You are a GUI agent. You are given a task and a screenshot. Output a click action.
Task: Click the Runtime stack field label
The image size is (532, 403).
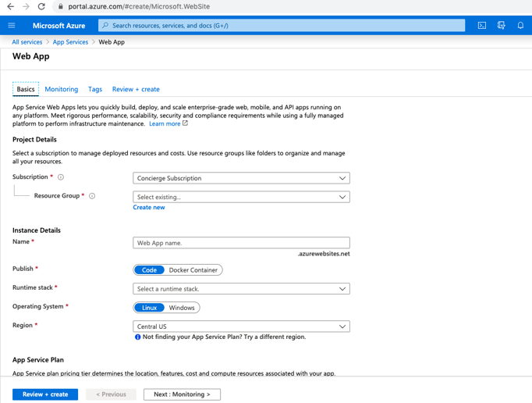click(x=33, y=287)
